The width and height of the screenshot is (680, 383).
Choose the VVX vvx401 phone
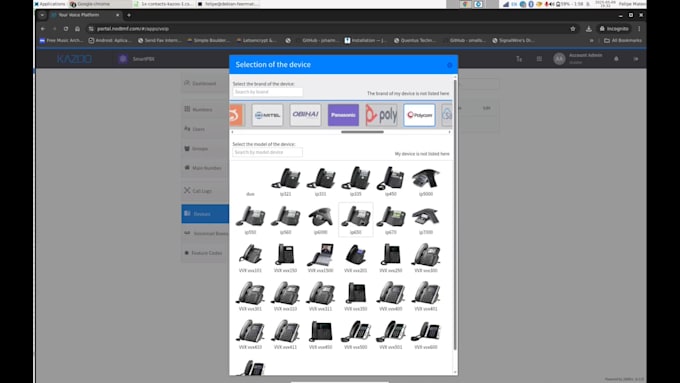pyautogui.click(x=426, y=296)
